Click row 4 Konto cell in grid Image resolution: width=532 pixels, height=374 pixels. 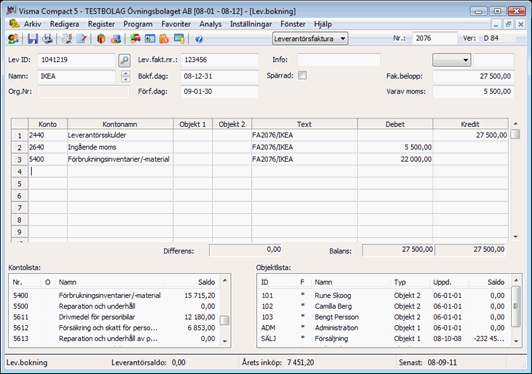click(48, 171)
